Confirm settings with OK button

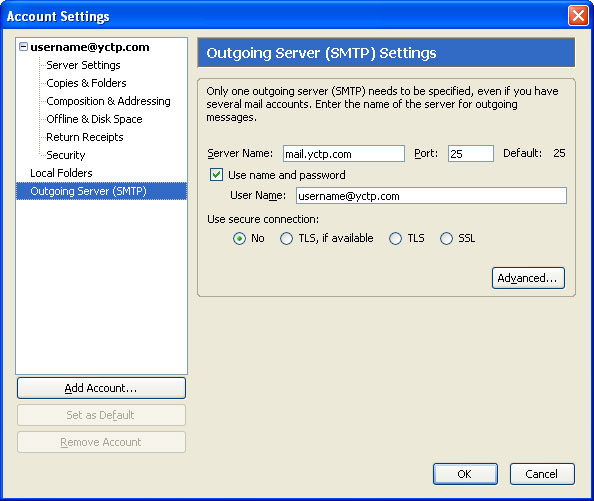click(465, 474)
